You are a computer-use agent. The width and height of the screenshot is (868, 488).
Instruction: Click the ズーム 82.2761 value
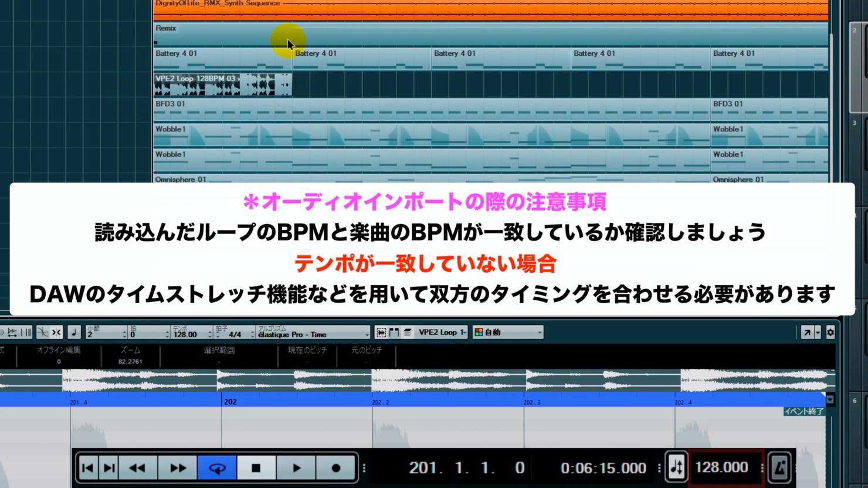coord(130,361)
